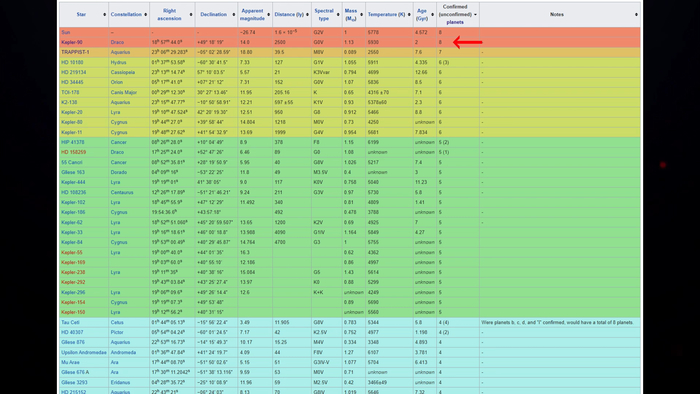Click the Notes column sort arrows
The width and height of the screenshot is (700, 394).
pos(636,15)
